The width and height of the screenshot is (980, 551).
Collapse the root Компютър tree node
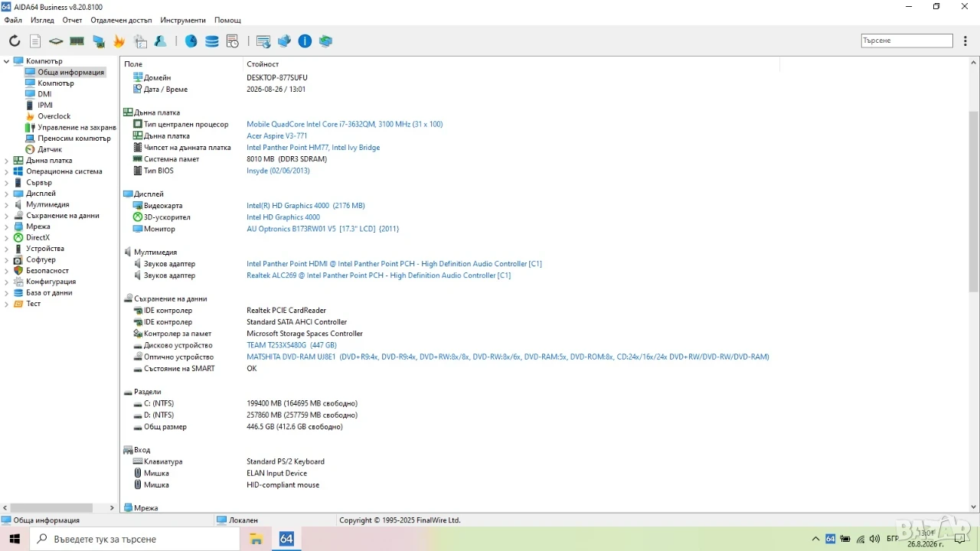(x=7, y=61)
